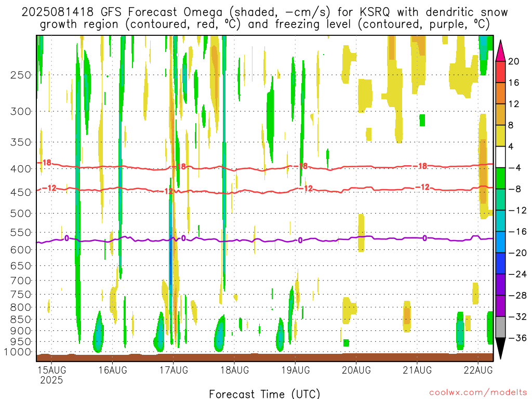Click the 850 pressure level label
This screenshot has height=399, width=532.
[21, 320]
